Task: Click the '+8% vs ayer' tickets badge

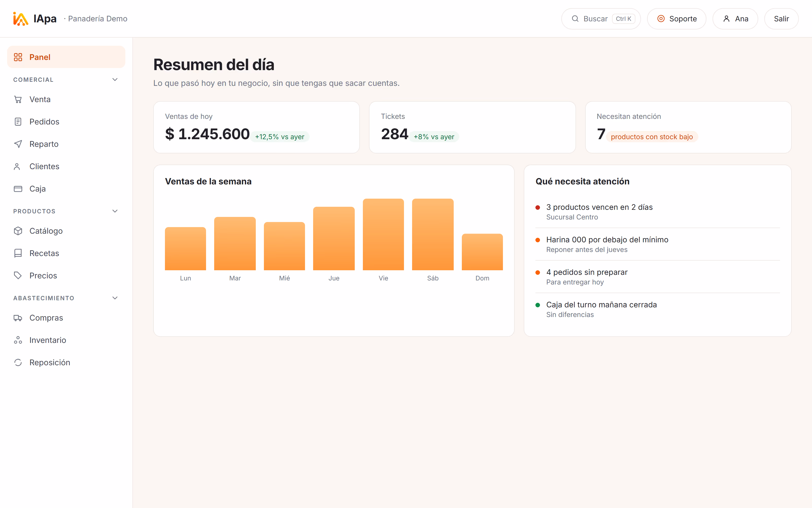Action: pyautogui.click(x=434, y=137)
